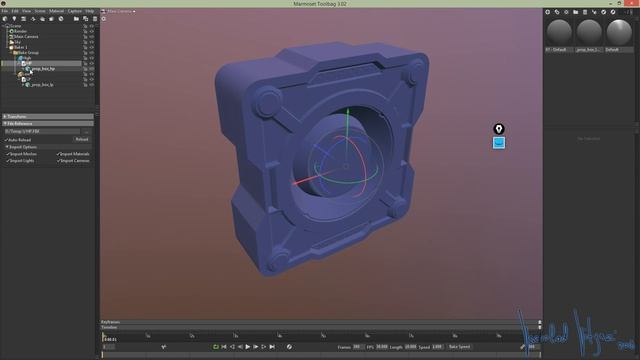Collapse the Import Options section
Viewport: 640px width, 360px height.
(x=48, y=147)
